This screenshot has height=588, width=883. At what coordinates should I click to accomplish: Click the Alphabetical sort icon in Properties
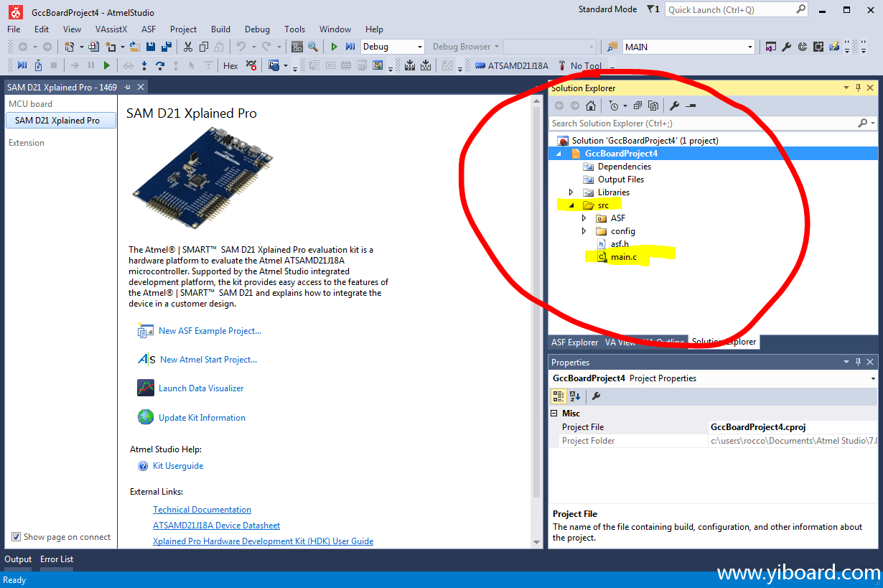tap(575, 396)
